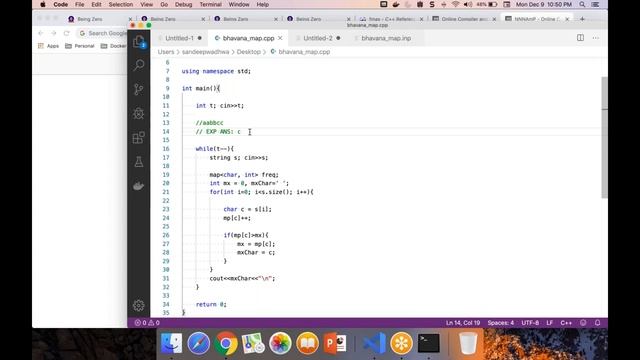Open the Go menu
The height and width of the screenshot is (360, 640).
(x=164, y=4)
